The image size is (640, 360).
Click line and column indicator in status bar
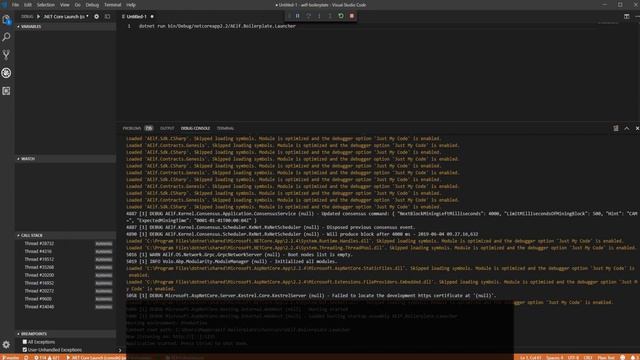pos(530,358)
